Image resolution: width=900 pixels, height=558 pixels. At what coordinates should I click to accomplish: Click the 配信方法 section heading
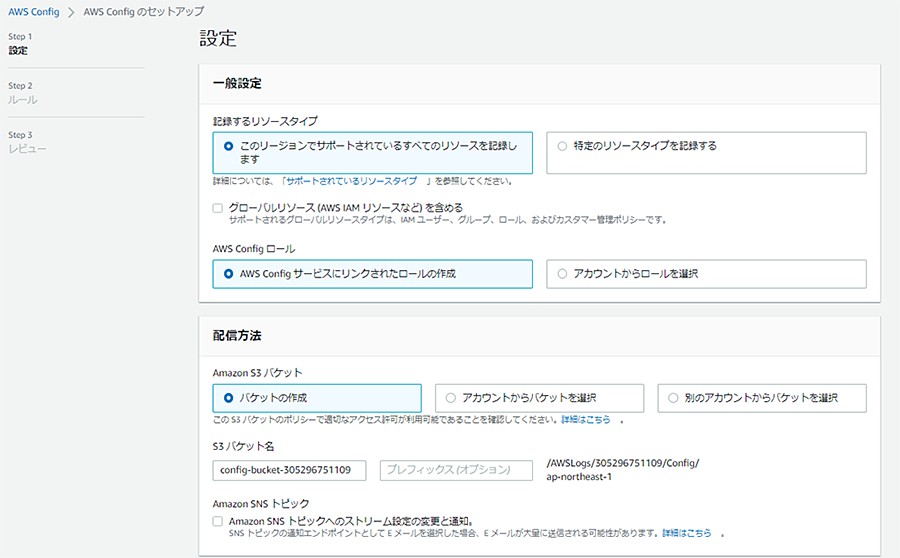(237, 336)
